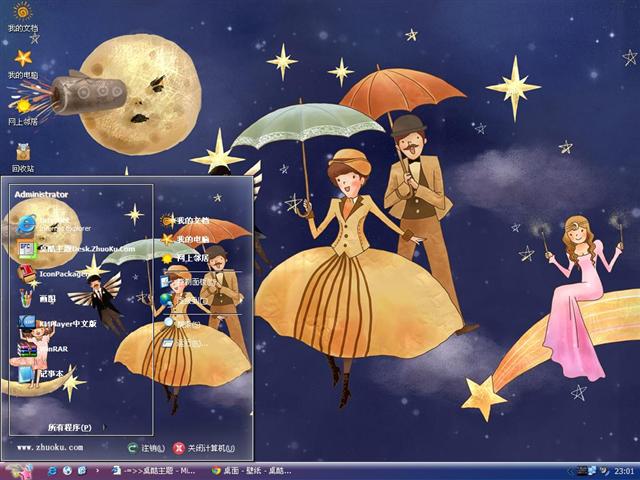The height and width of the screenshot is (480, 640).
Task: Open the 网上邻居 desktop icon
Action: pos(22,105)
